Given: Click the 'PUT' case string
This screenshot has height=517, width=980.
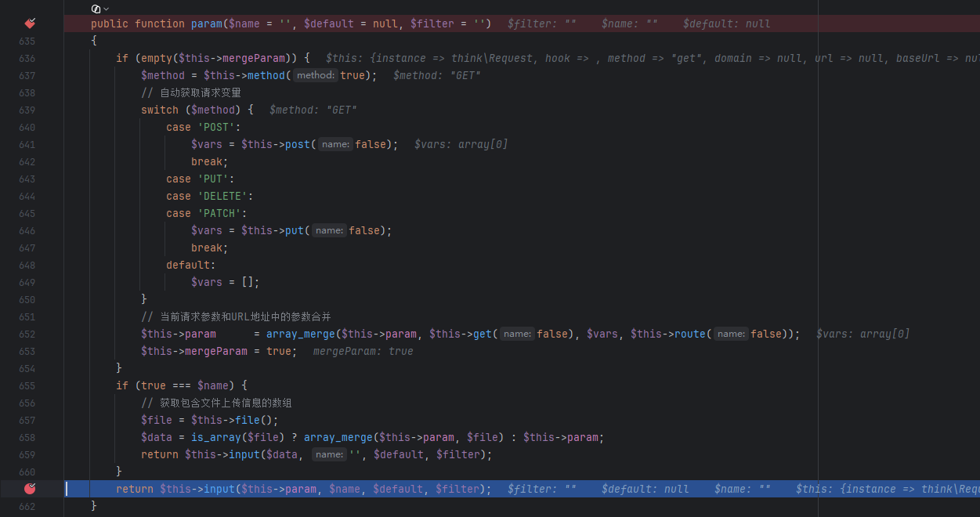Looking at the screenshot, I should (213, 179).
